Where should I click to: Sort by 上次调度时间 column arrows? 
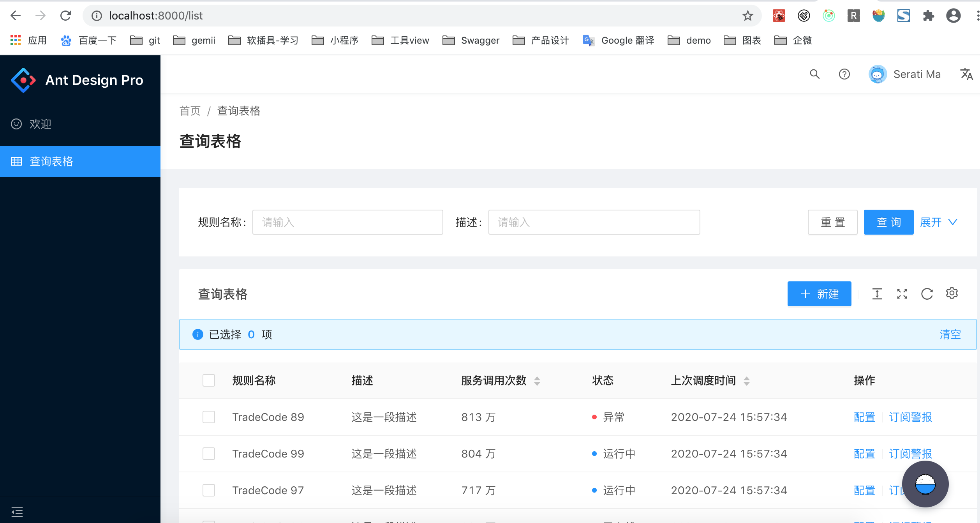746,381
